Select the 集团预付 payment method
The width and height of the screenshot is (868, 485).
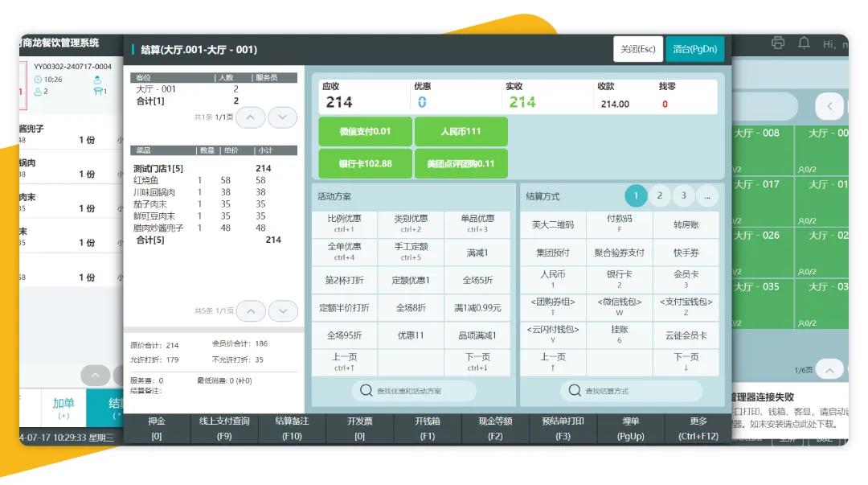pos(553,253)
